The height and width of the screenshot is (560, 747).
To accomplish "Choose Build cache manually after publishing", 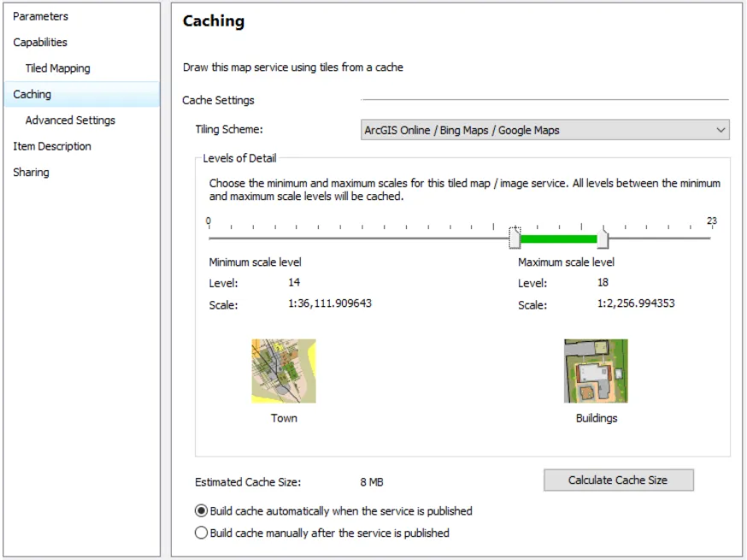I will (x=202, y=533).
